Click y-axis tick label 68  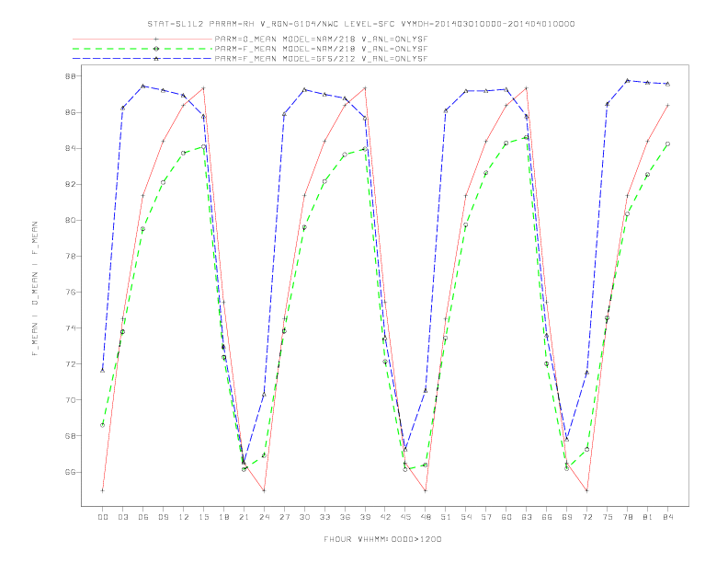(x=70, y=436)
